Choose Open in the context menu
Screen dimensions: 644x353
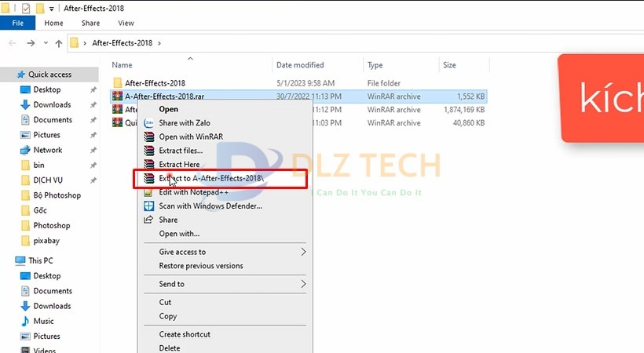(x=168, y=109)
